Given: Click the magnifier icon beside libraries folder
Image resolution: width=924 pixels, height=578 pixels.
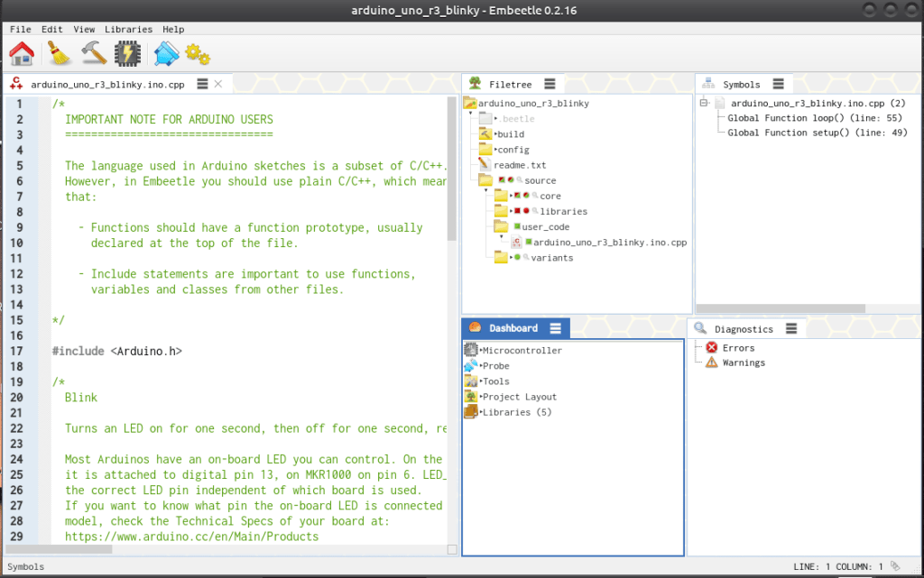Looking at the screenshot, I should pos(534,211).
